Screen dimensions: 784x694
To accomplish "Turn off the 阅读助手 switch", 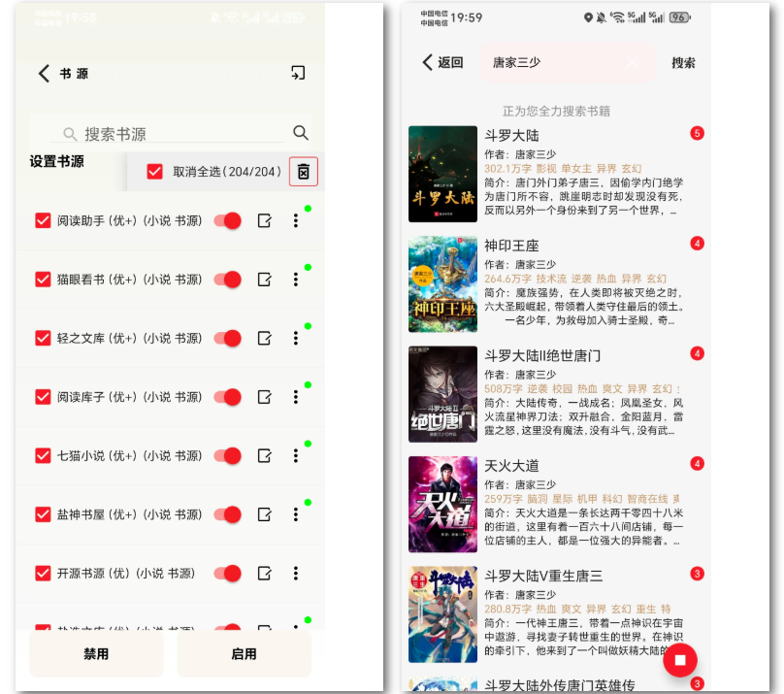I will click(x=228, y=220).
